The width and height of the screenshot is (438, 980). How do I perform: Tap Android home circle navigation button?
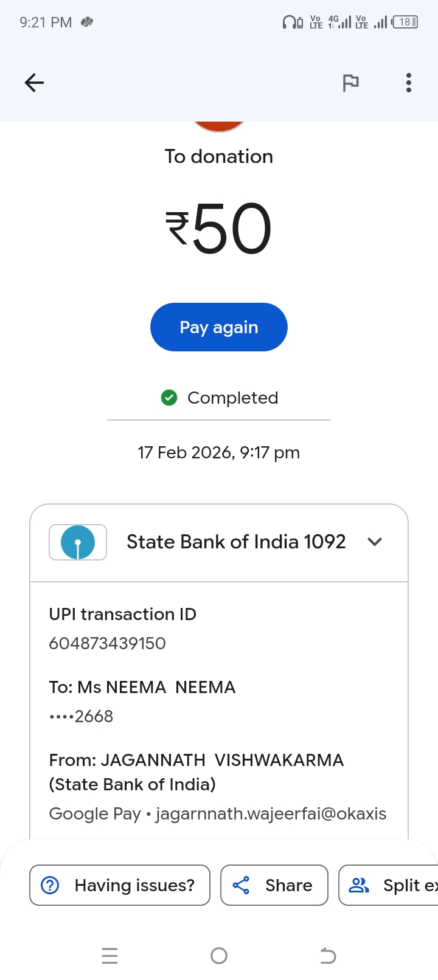(219, 956)
